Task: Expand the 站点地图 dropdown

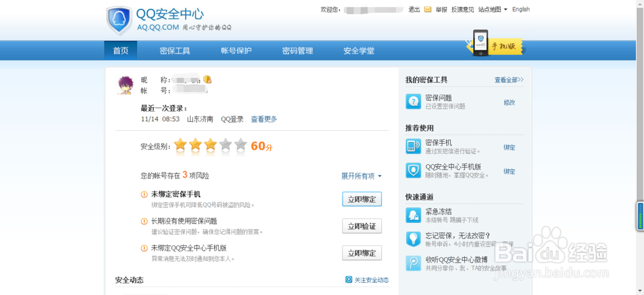Action: click(493, 10)
